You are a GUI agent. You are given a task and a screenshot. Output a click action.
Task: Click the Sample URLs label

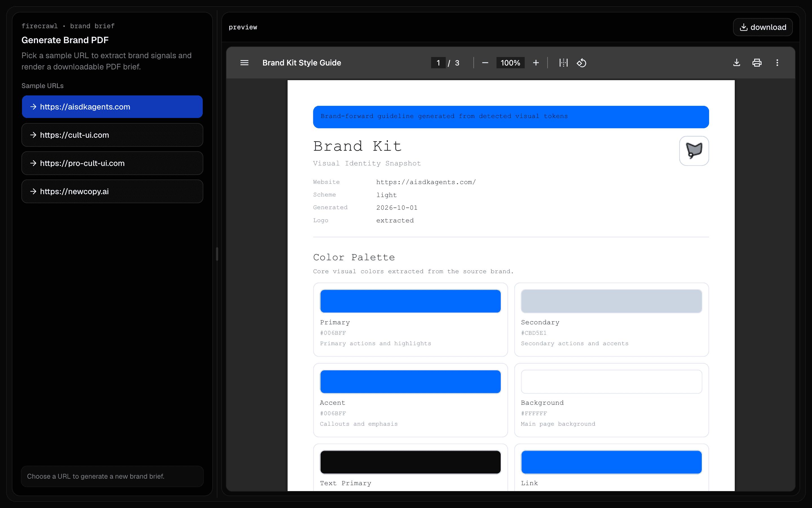pos(43,86)
